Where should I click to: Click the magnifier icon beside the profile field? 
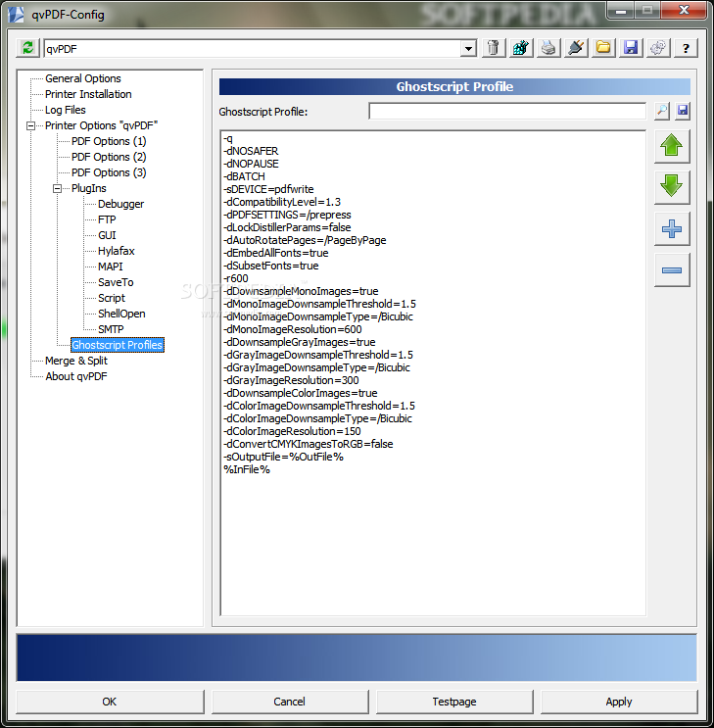661,111
